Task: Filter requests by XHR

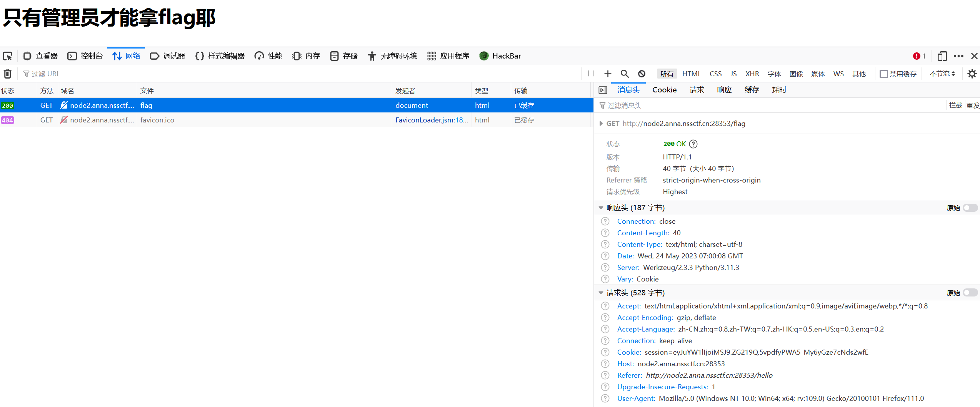Action: [752, 74]
